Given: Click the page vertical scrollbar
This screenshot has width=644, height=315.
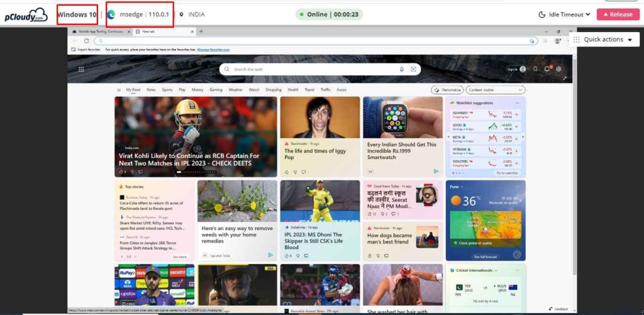Looking at the screenshot, I should [x=574, y=164].
